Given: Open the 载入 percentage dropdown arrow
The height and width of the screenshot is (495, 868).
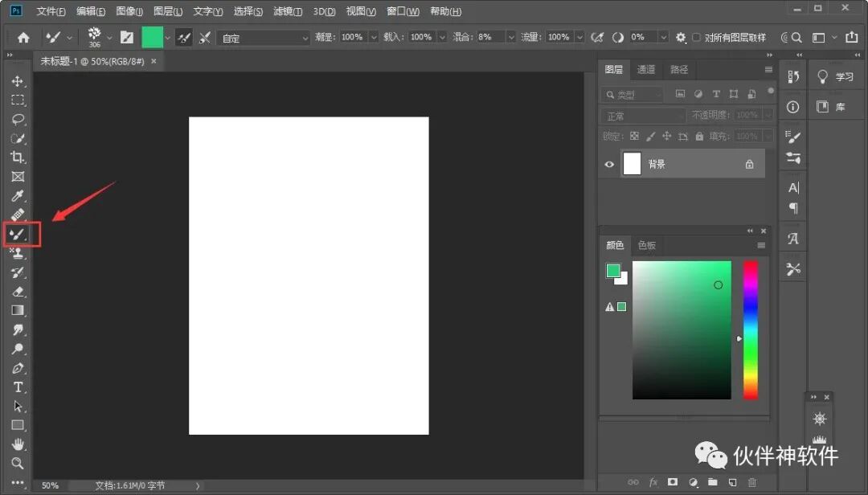Looking at the screenshot, I should tap(442, 37).
